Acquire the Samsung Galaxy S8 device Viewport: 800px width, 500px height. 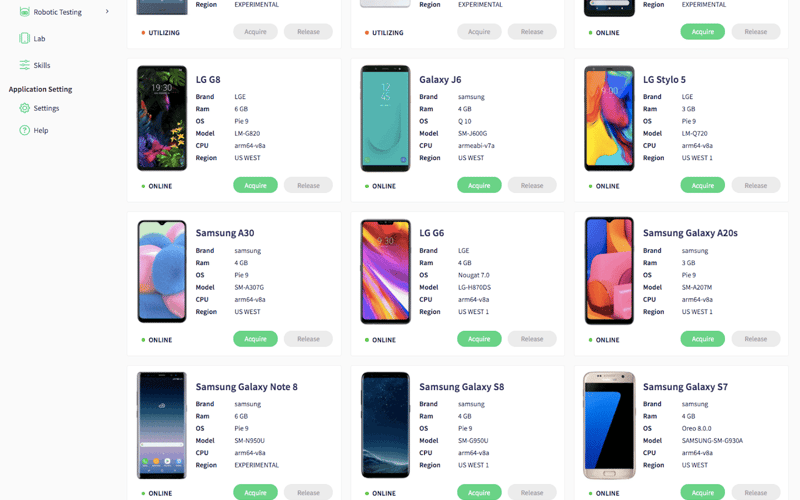click(x=479, y=492)
